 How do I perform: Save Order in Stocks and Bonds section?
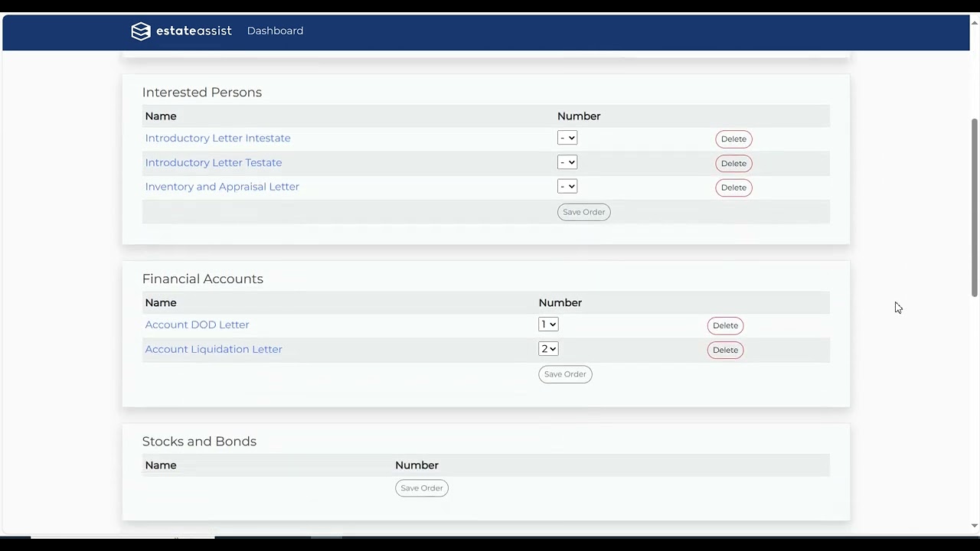tap(422, 488)
